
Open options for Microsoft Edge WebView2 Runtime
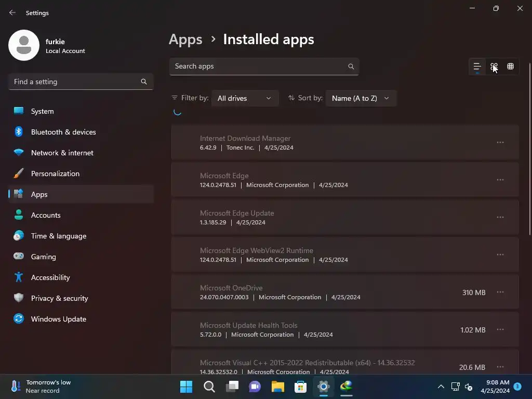500,255
